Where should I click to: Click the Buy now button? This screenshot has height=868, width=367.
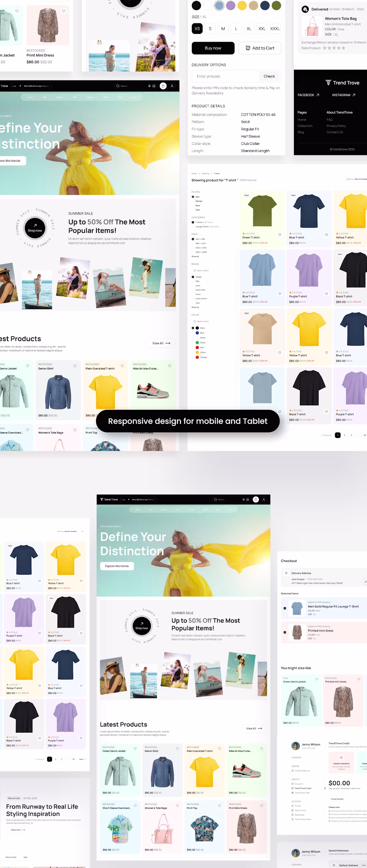[213, 48]
